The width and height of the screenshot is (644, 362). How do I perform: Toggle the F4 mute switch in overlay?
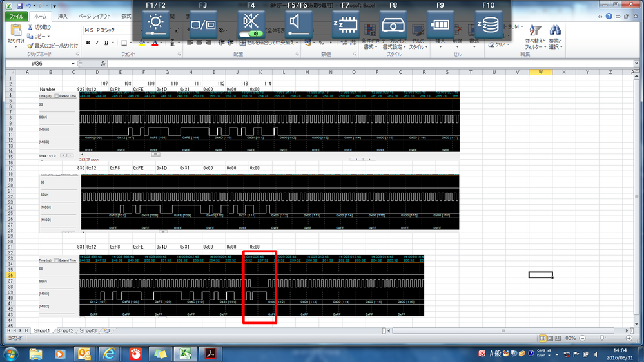[251, 24]
